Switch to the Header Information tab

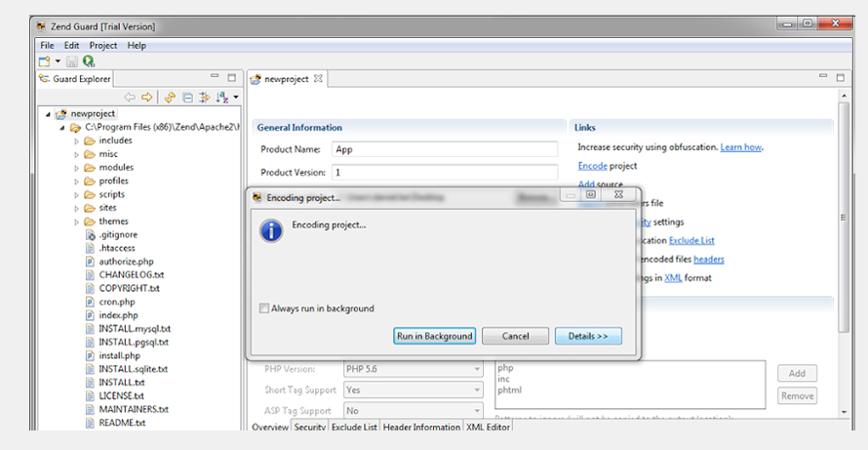422,427
